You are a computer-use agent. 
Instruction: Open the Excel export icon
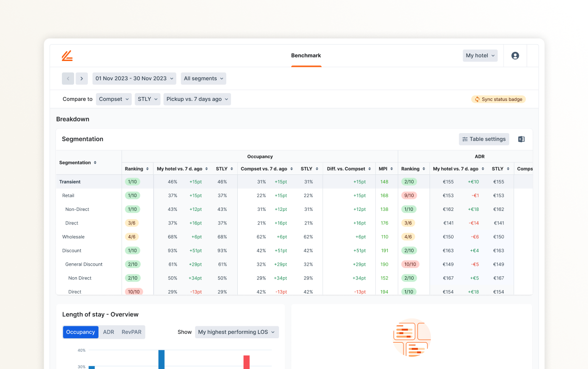click(521, 139)
